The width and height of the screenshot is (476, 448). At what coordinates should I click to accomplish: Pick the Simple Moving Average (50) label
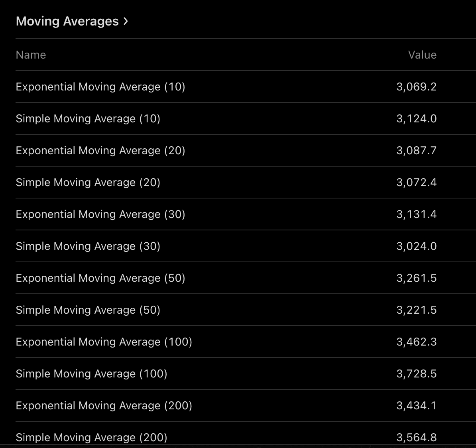click(x=88, y=310)
